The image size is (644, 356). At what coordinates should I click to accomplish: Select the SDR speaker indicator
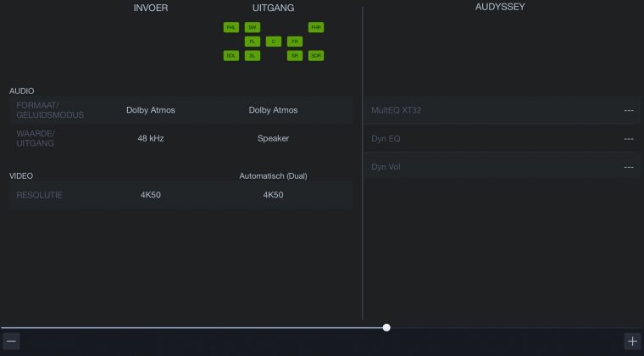(316, 55)
